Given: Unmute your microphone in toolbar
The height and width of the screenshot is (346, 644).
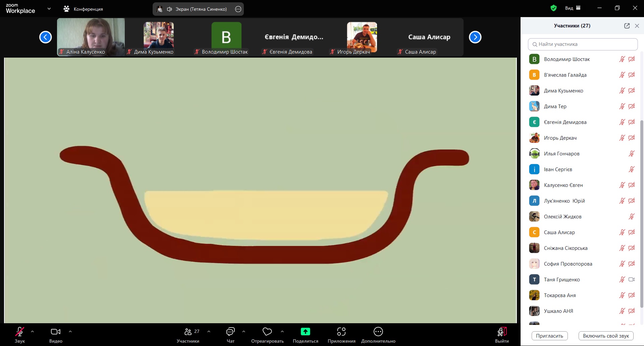Looking at the screenshot, I should pos(19,332).
